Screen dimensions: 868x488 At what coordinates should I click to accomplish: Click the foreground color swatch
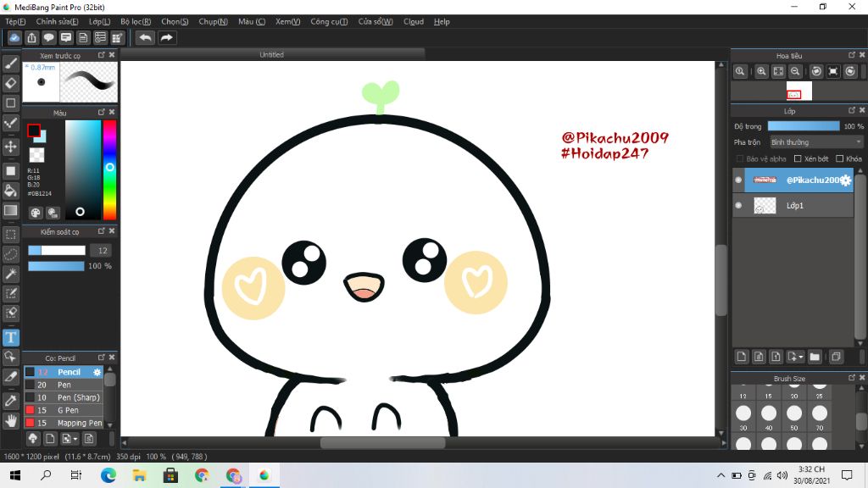coord(34,130)
